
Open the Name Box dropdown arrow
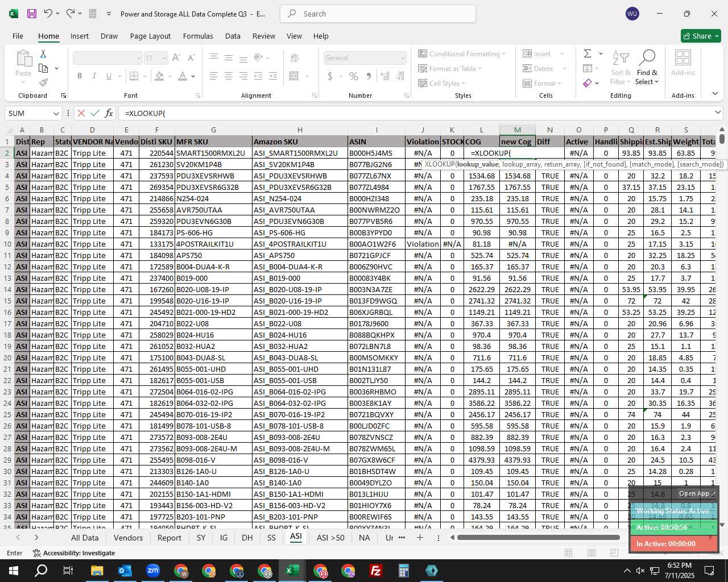(56, 113)
